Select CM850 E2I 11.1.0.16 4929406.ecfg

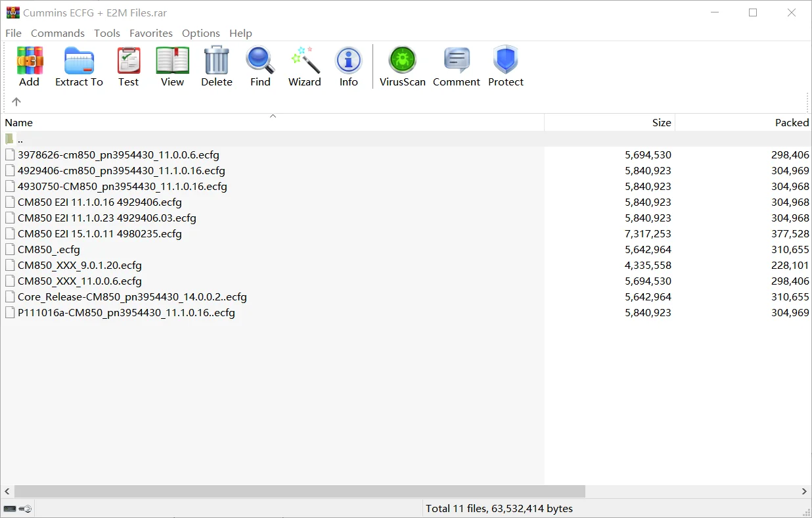100,202
